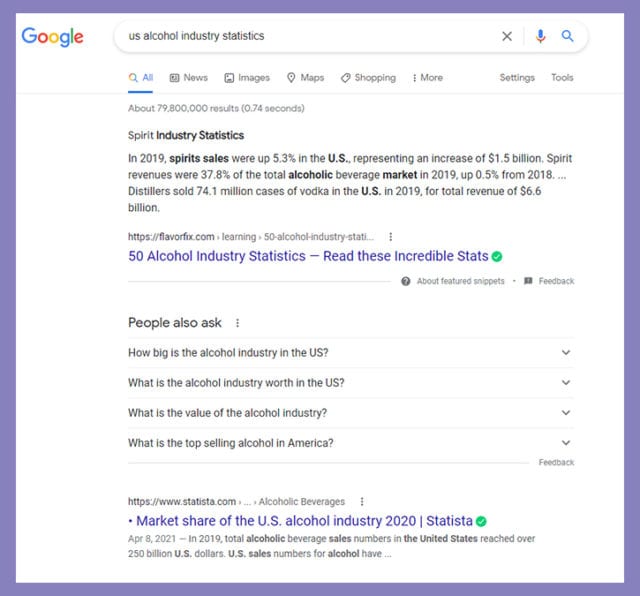Image resolution: width=640 pixels, height=596 pixels.
Task: Clear the search query with X icon
Action: pos(507,36)
